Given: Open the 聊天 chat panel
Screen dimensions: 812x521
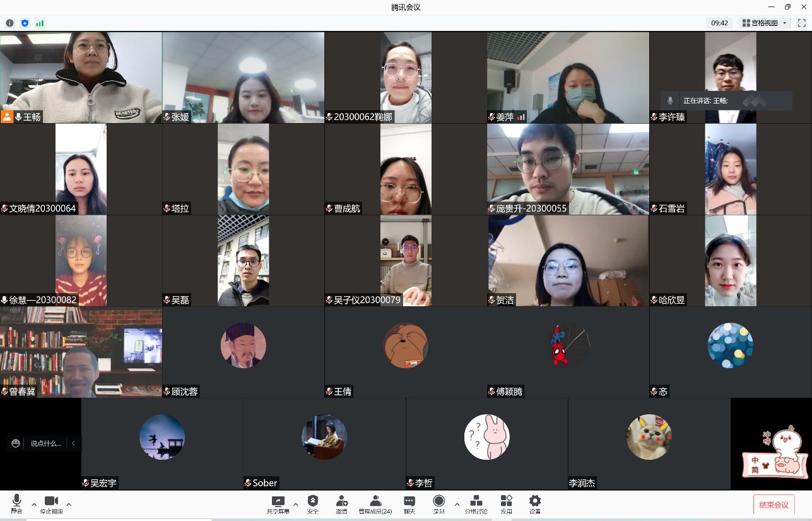Looking at the screenshot, I should (409, 503).
